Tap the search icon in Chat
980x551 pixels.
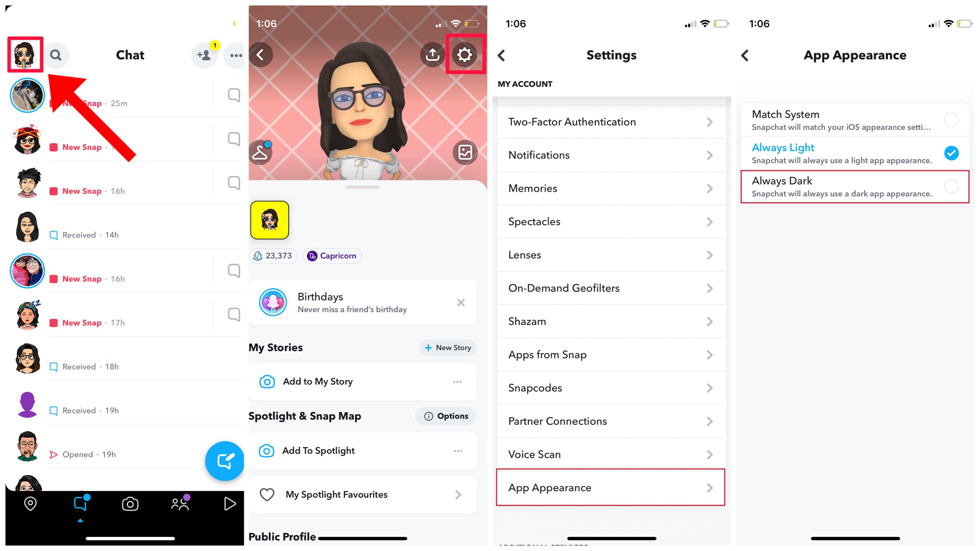[x=56, y=55]
